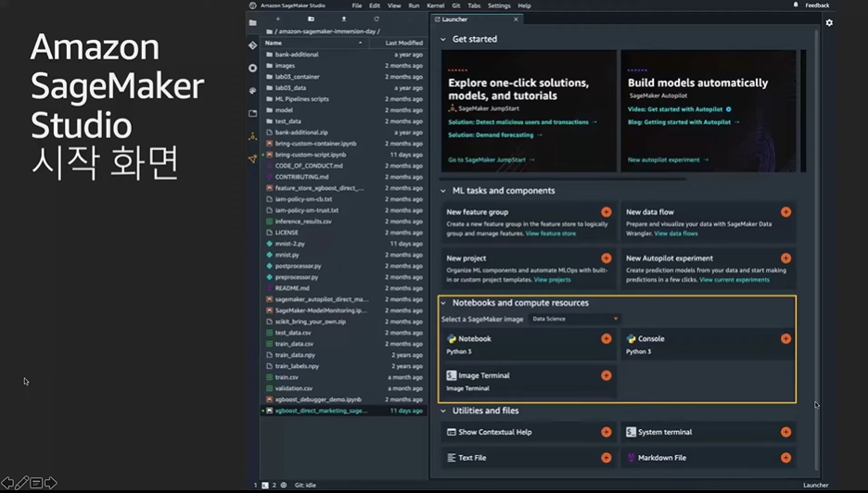Click the terminal count icon in status bar
868x493 pixels.
point(265,486)
